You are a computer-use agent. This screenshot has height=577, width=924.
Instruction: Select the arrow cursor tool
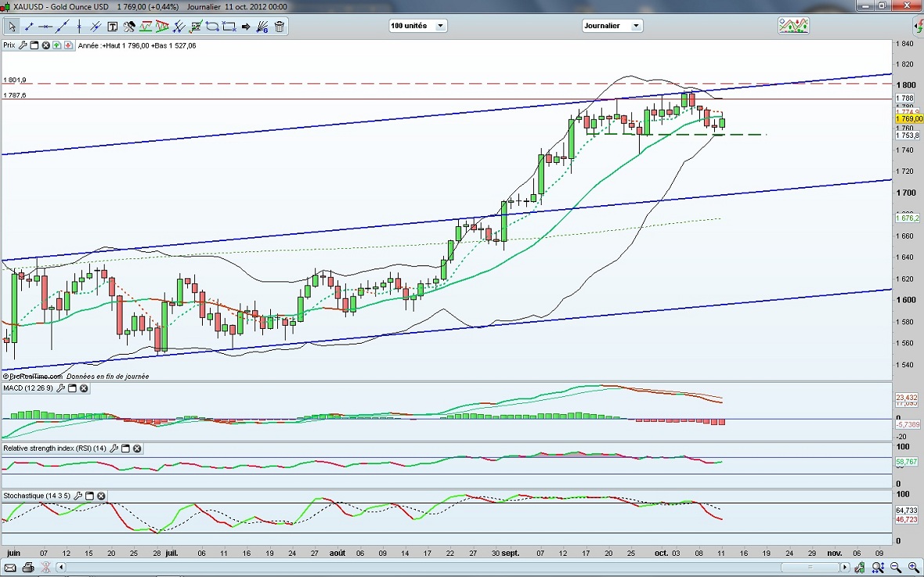(x=12, y=26)
